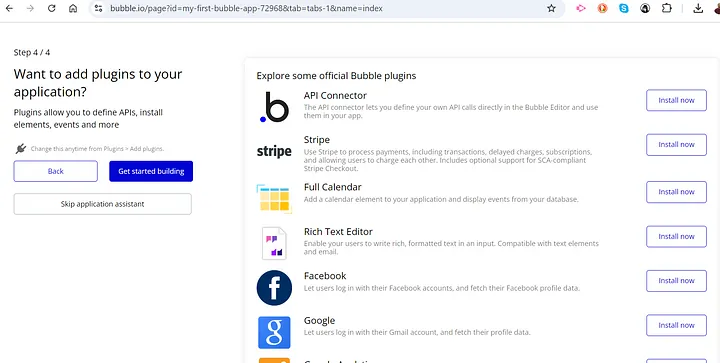Click 'Change this anytime from Plugins' note
The width and height of the screenshot is (720, 363).
click(x=97, y=149)
